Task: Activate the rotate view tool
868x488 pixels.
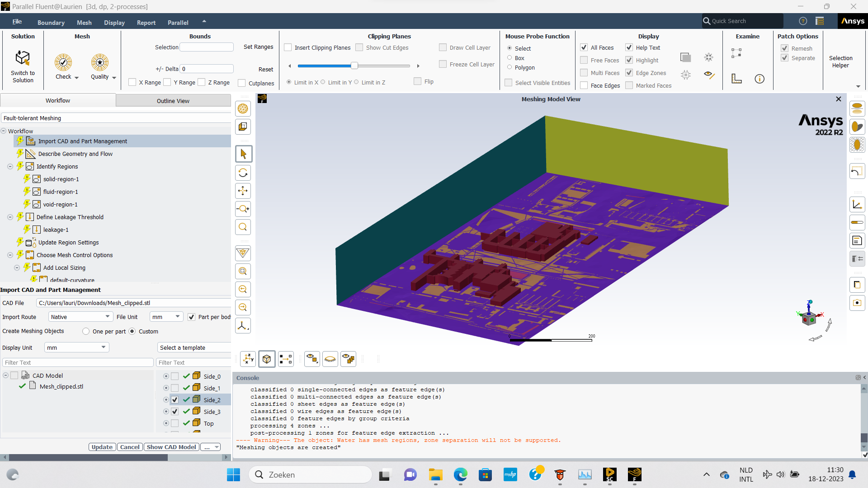Action: (243, 173)
